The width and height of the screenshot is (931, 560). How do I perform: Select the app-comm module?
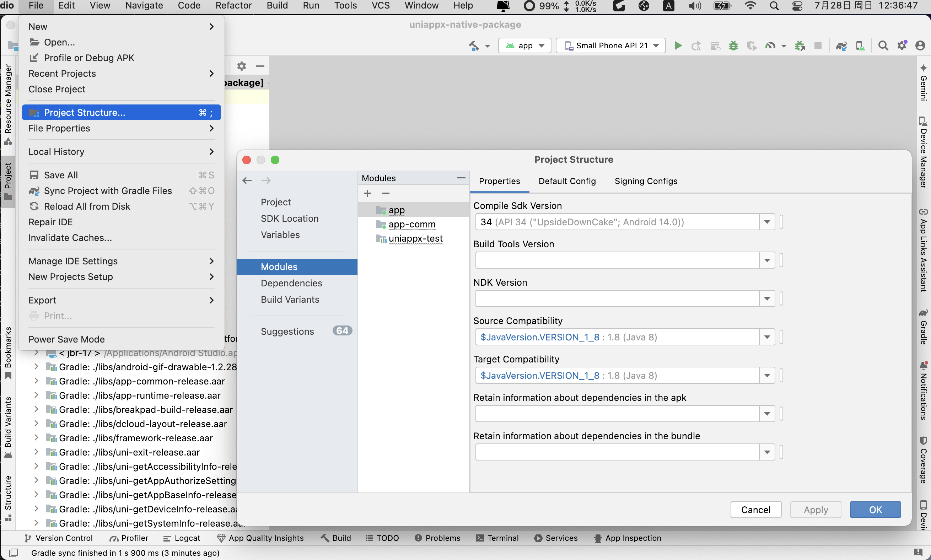412,224
